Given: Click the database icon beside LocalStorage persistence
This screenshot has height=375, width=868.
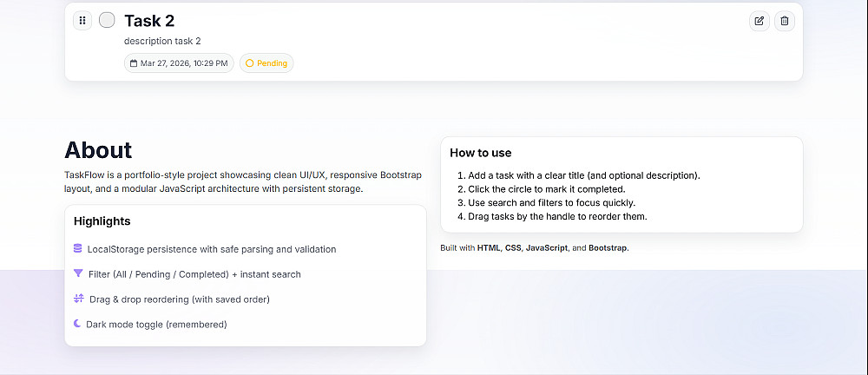Looking at the screenshot, I should 77,249.
